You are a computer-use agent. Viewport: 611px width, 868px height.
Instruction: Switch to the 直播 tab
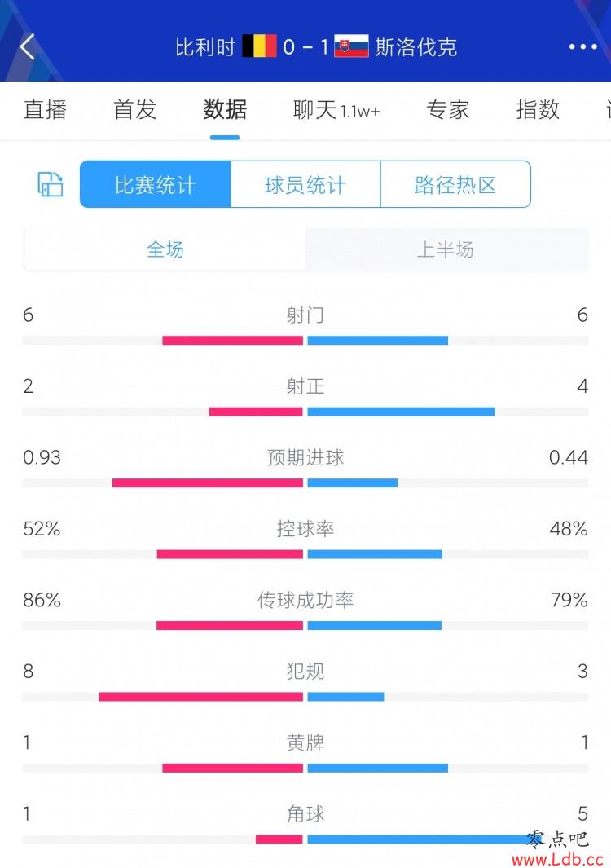[x=45, y=109]
